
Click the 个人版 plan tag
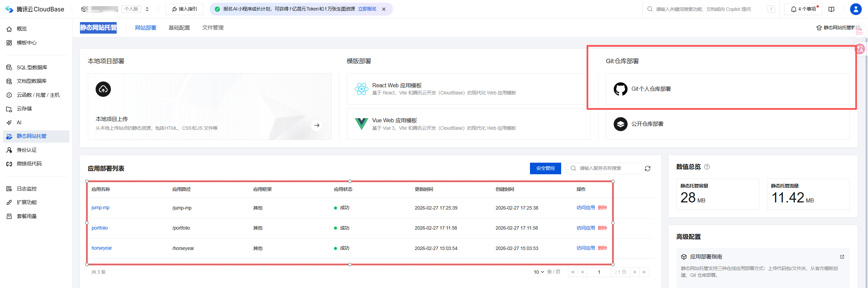coord(132,9)
